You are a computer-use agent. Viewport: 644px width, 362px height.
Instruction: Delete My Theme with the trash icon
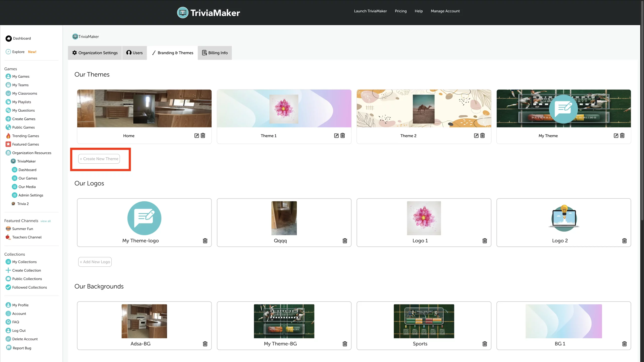pyautogui.click(x=622, y=135)
